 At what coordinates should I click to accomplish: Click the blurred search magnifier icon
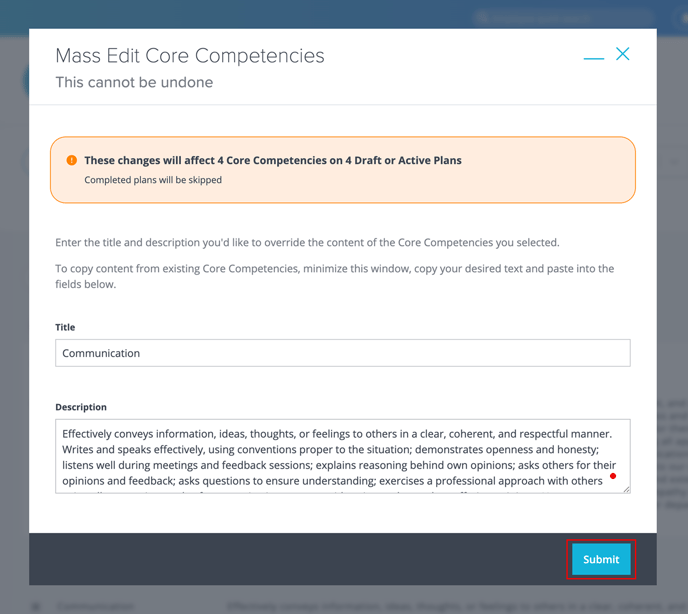pos(482,18)
